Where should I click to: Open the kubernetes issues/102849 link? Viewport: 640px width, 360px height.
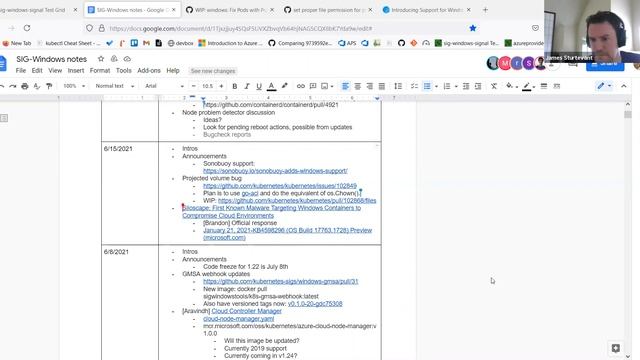280,186
